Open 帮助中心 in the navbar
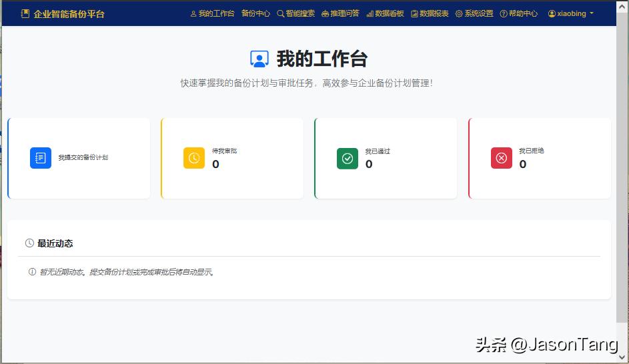 (x=519, y=13)
